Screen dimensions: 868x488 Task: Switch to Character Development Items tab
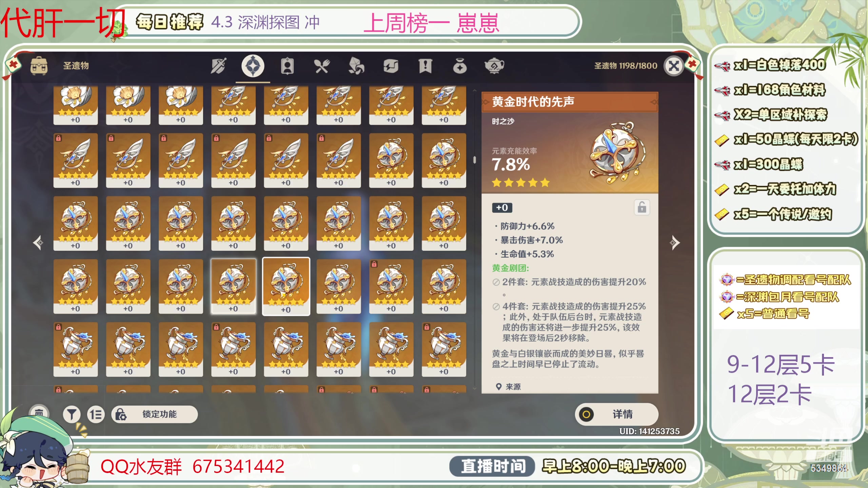click(x=287, y=66)
